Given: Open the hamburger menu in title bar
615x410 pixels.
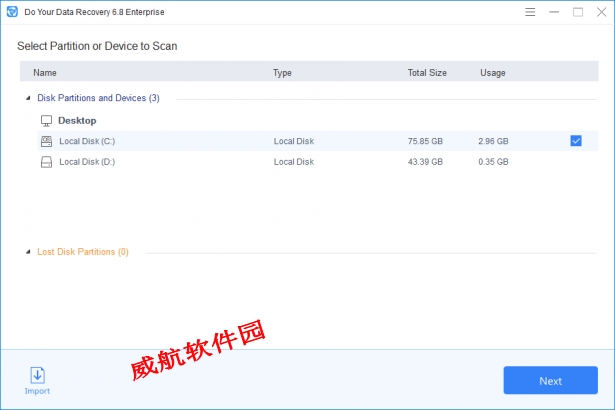Looking at the screenshot, I should point(530,12).
